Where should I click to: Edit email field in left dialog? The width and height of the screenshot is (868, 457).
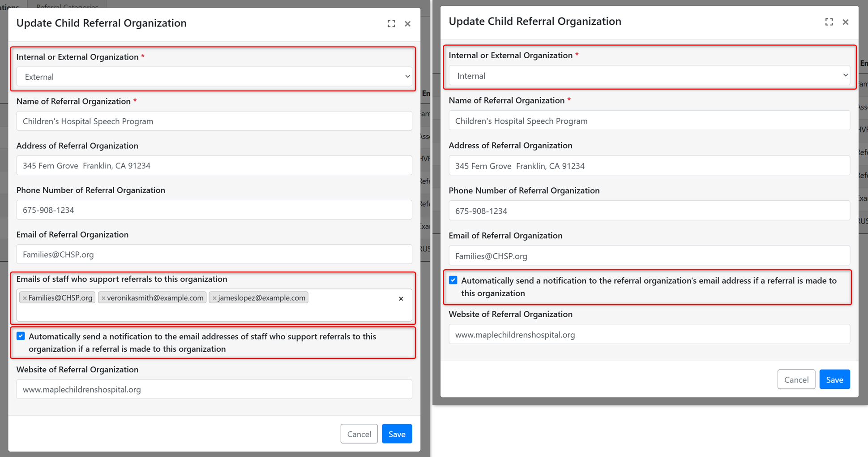click(214, 254)
